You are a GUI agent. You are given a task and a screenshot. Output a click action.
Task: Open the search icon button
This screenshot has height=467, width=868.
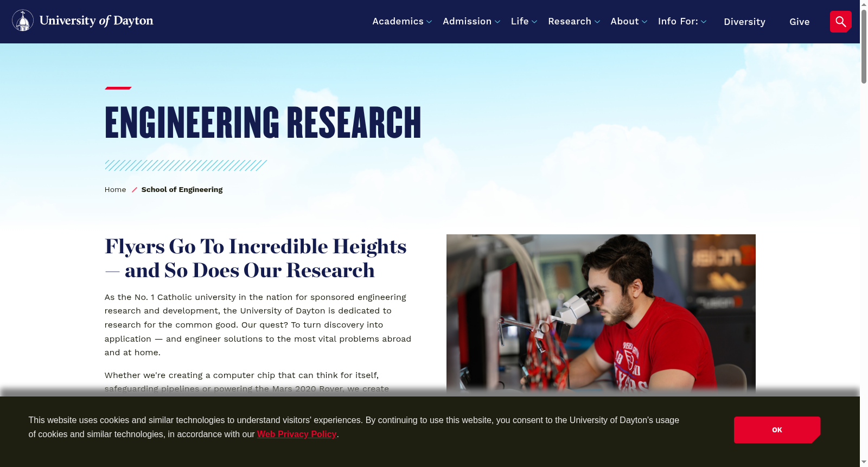point(840,22)
